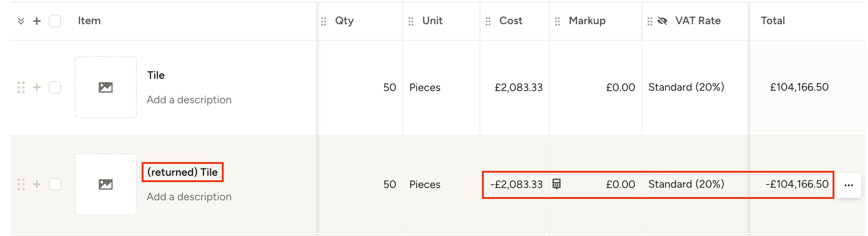Click the Cost column drag handle
The image size is (868, 236).
click(488, 21)
